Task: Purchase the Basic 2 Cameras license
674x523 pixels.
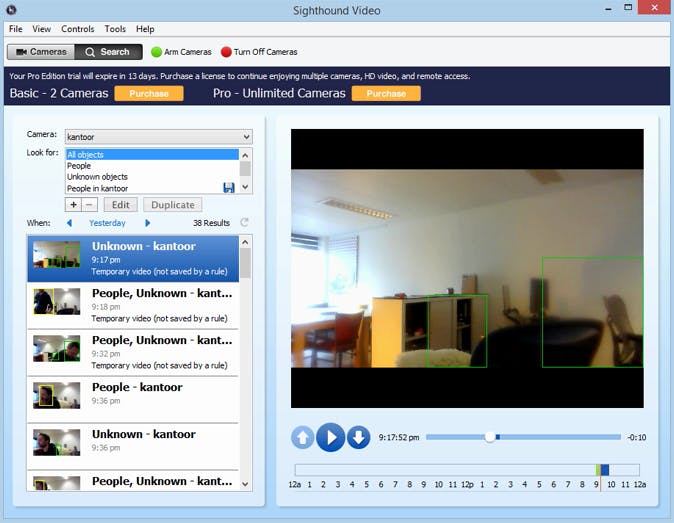Action: tap(149, 93)
